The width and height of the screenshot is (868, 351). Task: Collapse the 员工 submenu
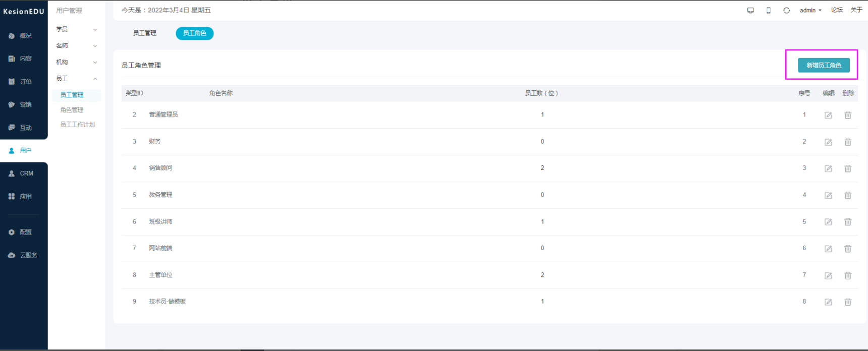point(77,79)
